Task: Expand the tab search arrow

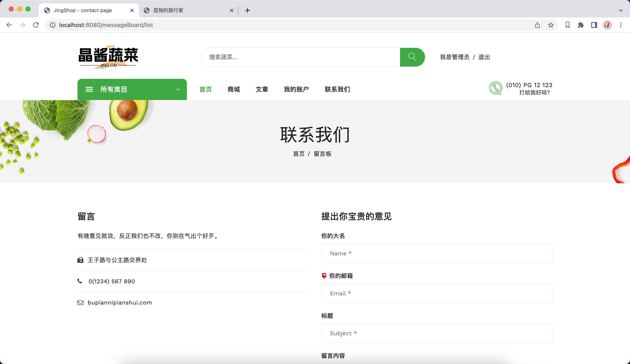Action: pos(621,10)
